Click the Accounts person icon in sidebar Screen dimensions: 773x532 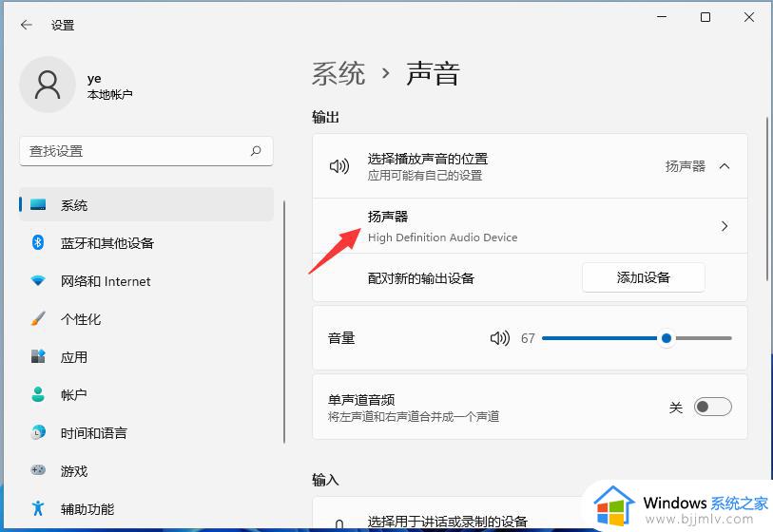pos(38,394)
